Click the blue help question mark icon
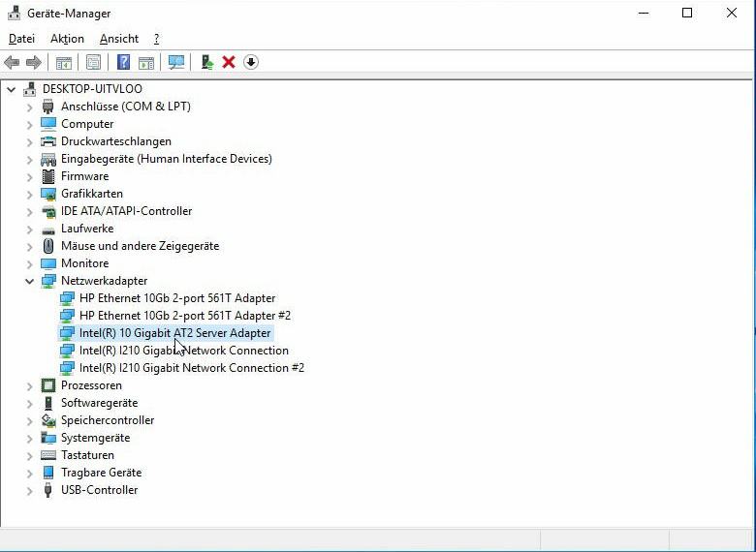This screenshot has height=552, width=756. click(123, 62)
